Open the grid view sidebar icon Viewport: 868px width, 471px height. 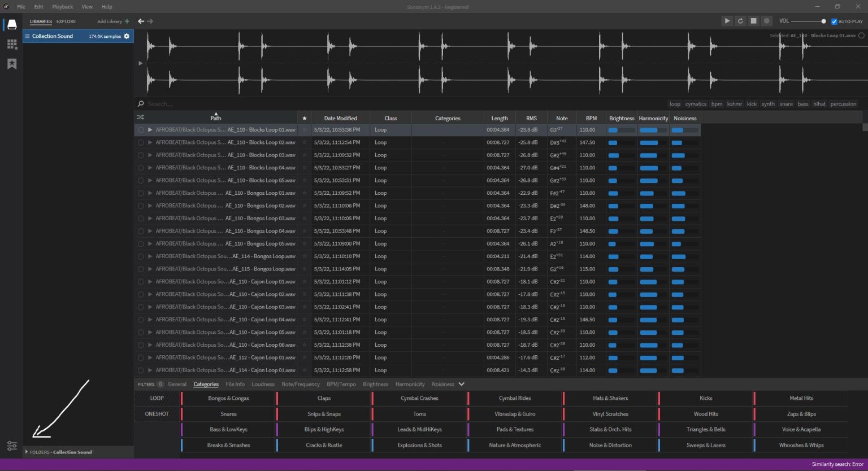coord(12,44)
